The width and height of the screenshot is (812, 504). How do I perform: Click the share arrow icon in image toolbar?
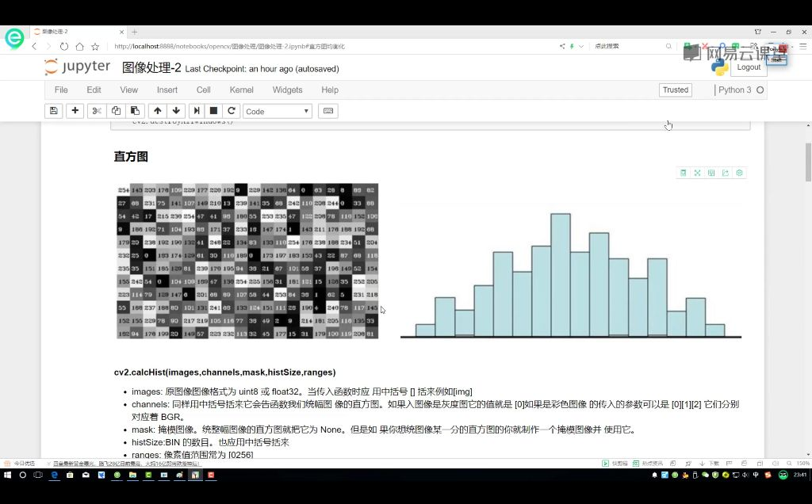(x=725, y=173)
